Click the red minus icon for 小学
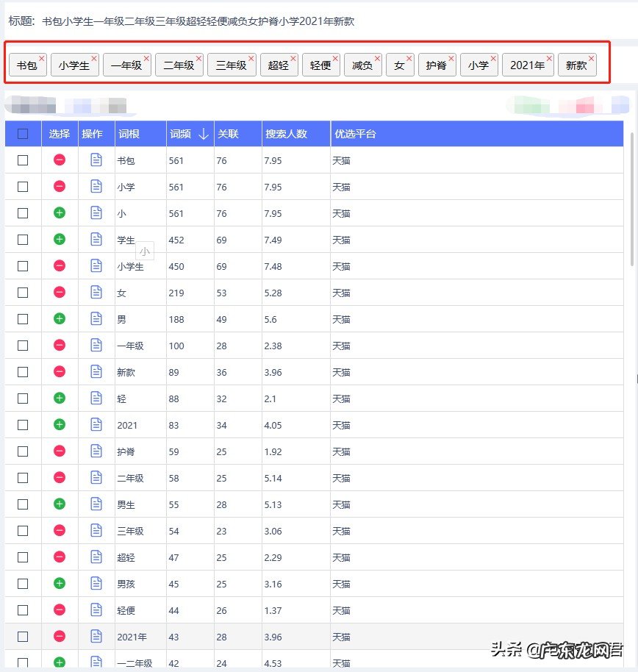 pos(60,187)
